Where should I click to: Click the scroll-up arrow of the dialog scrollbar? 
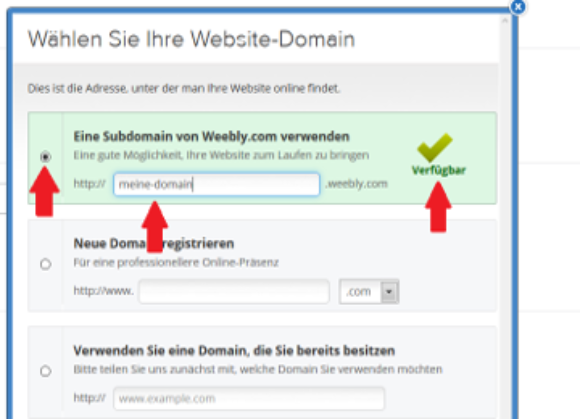pyautogui.click(x=505, y=21)
